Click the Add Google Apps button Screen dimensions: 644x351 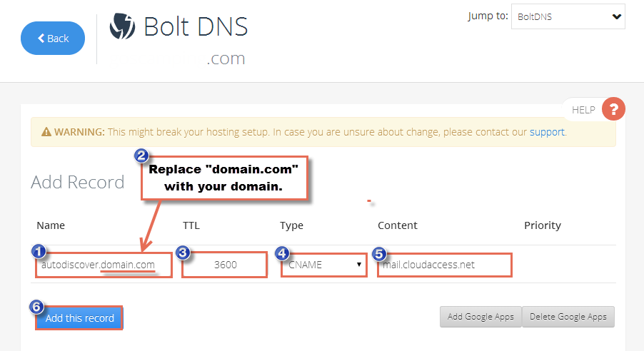pos(481,317)
